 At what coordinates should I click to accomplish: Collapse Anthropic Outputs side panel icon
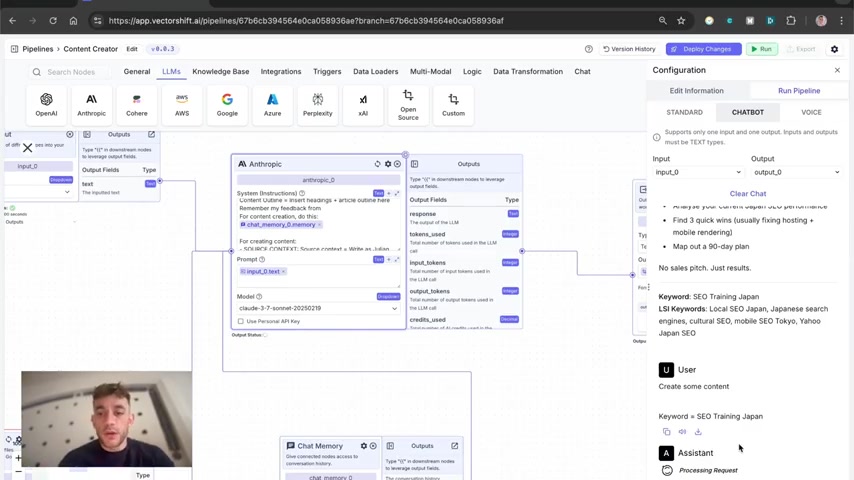(414, 164)
